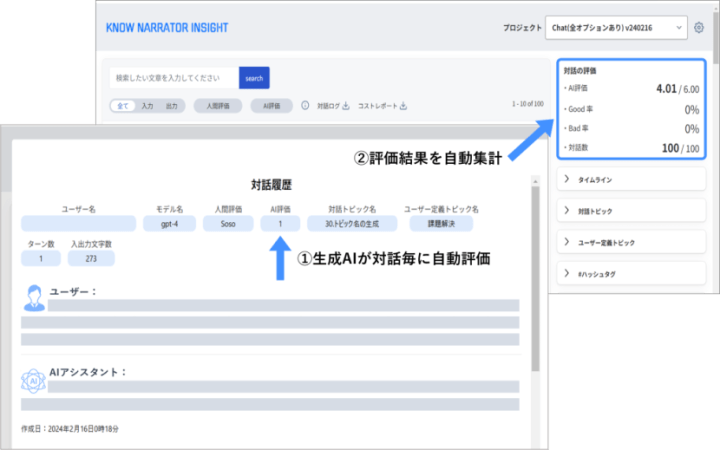Select the 全て filter option
This screenshot has height=450, width=720.
pos(123,105)
